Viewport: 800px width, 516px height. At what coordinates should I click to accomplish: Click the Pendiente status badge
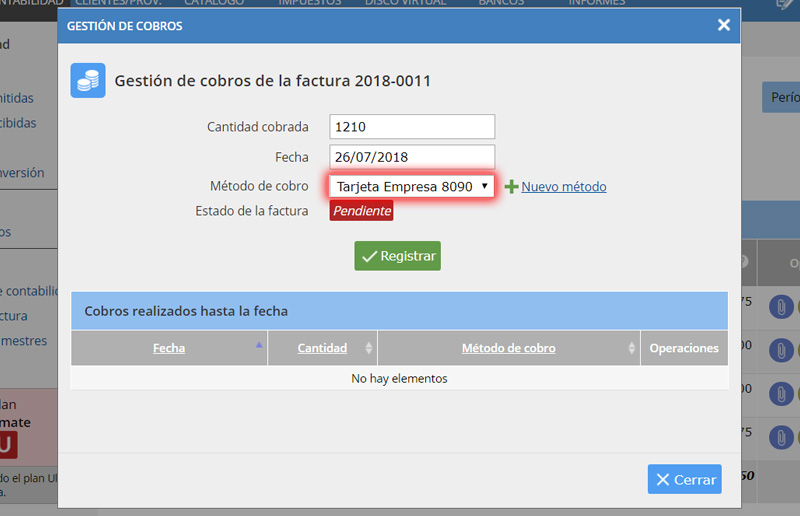[362, 211]
